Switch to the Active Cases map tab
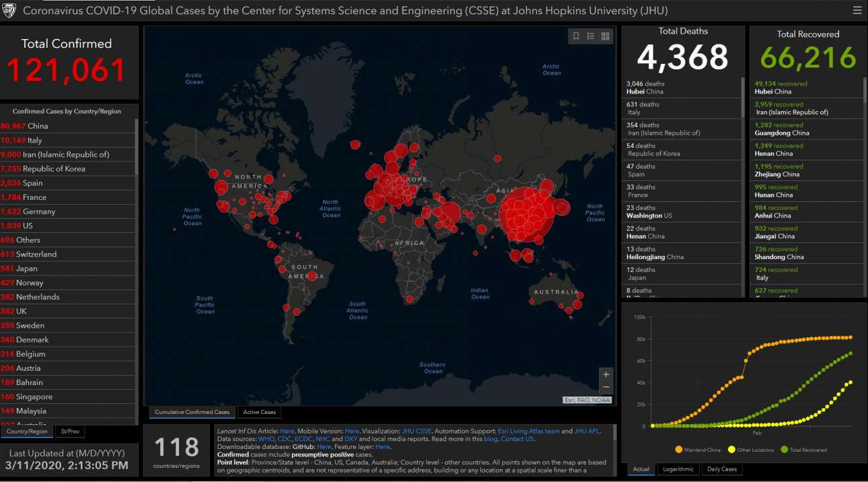This screenshot has height=482, width=868. (259, 412)
